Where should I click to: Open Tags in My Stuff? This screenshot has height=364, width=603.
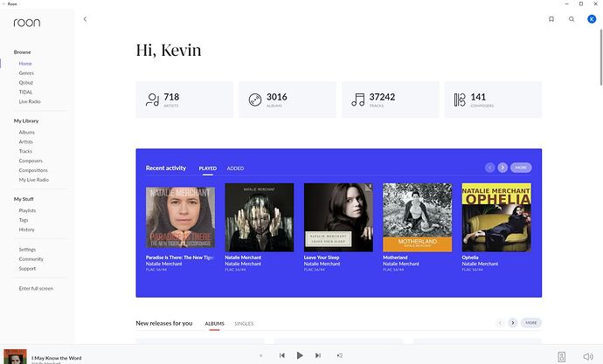tap(24, 220)
